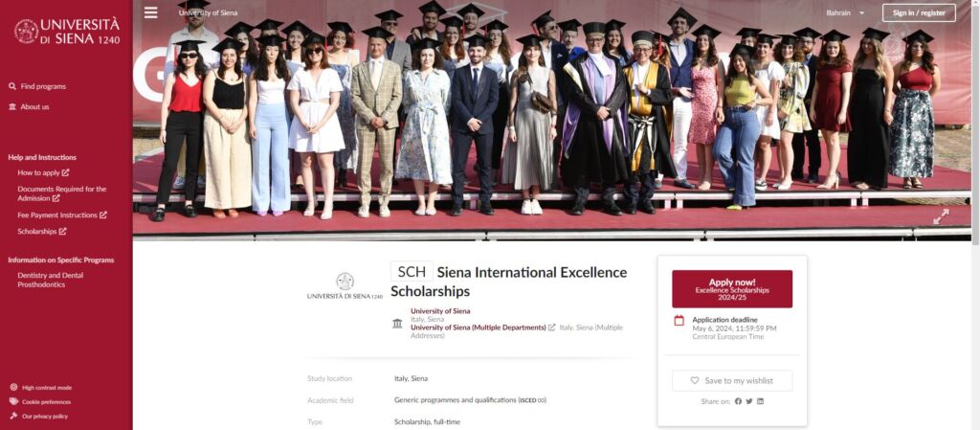This screenshot has height=430, width=980.
Task: Open the Scholarships sidebar link
Action: pos(42,231)
